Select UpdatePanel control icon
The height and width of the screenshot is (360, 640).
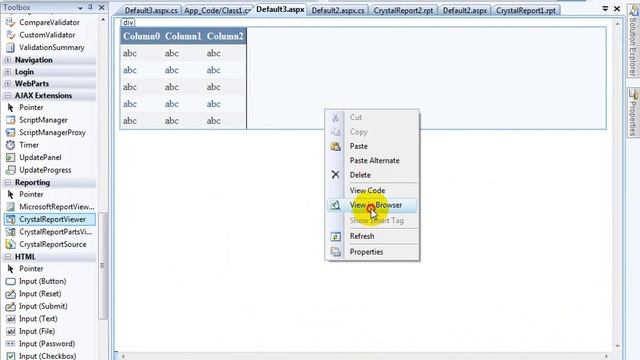pos(11,158)
